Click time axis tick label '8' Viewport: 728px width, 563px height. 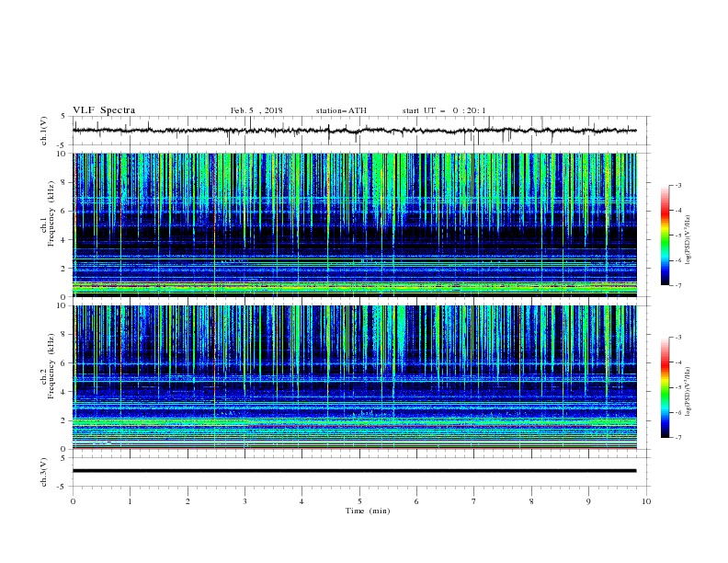tap(531, 501)
